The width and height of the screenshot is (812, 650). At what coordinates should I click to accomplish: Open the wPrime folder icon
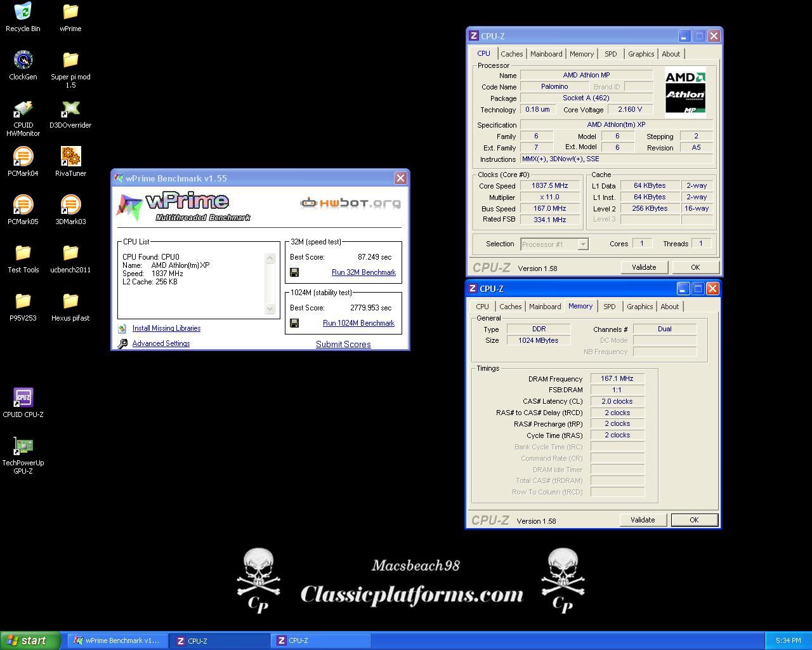(x=70, y=11)
